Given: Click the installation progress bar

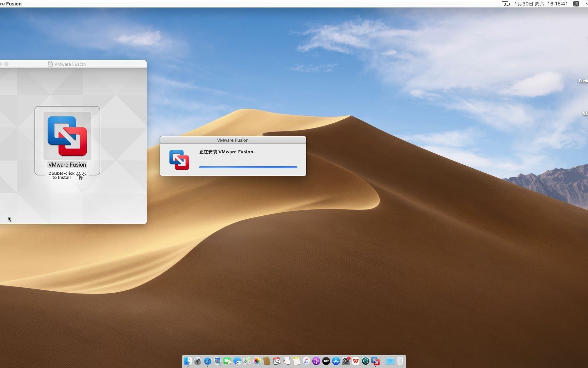Looking at the screenshot, I should coord(248,167).
